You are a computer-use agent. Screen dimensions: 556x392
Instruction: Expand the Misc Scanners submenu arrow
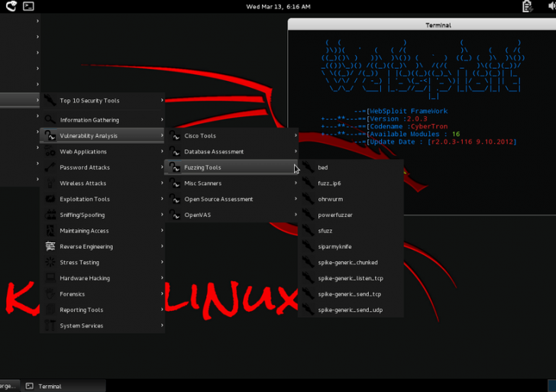pos(296,183)
